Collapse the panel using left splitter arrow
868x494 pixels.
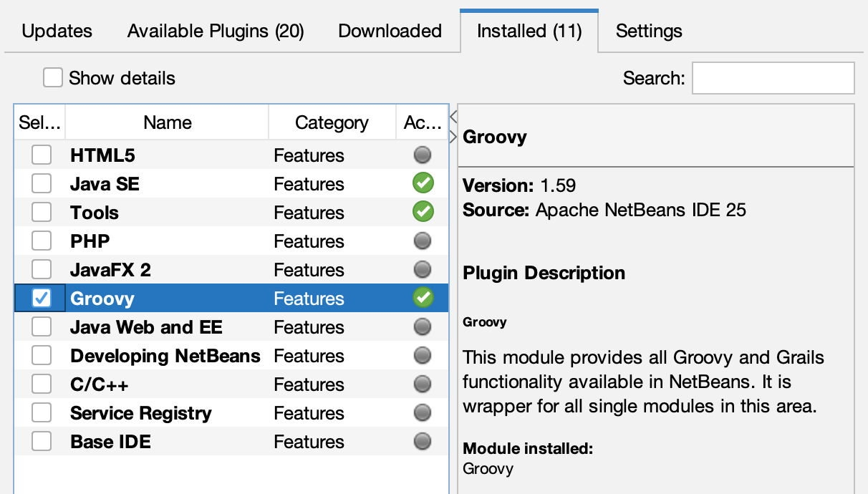point(453,117)
